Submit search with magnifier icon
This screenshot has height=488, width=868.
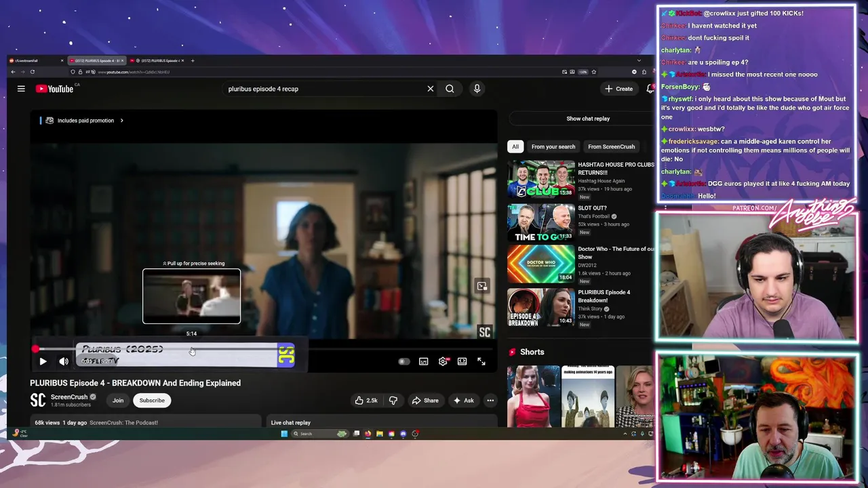tap(450, 89)
